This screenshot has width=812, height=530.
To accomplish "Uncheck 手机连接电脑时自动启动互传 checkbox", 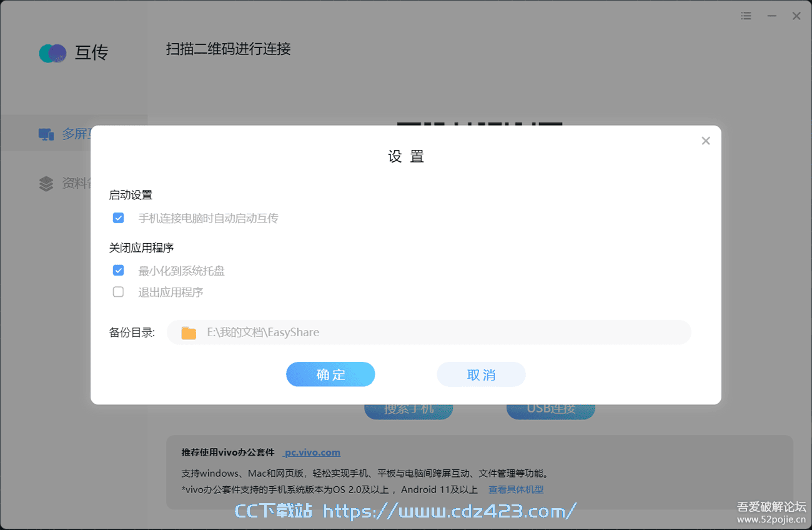I will point(118,218).
